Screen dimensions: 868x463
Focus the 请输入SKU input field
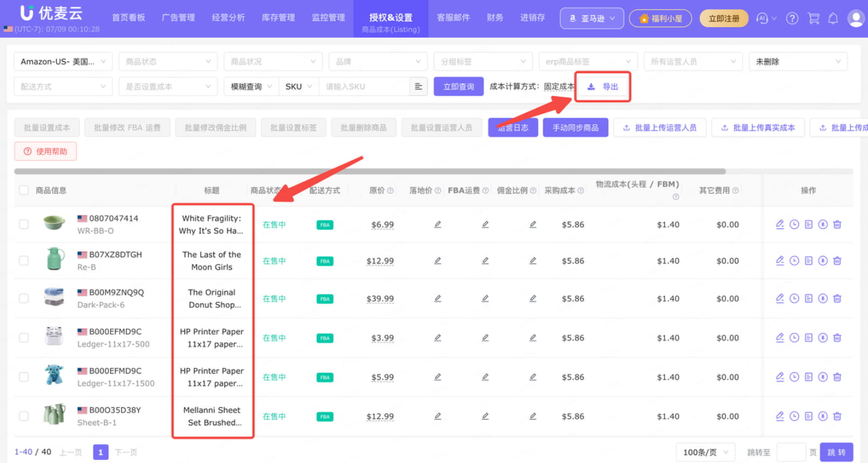click(x=364, y=87)
